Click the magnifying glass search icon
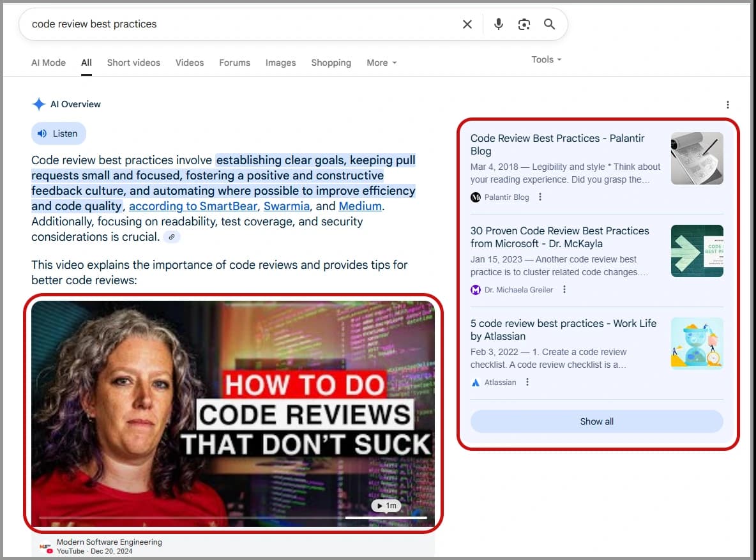Image resolution: width=756 pixels, height=560 pixels. click(x=549, y=24)
